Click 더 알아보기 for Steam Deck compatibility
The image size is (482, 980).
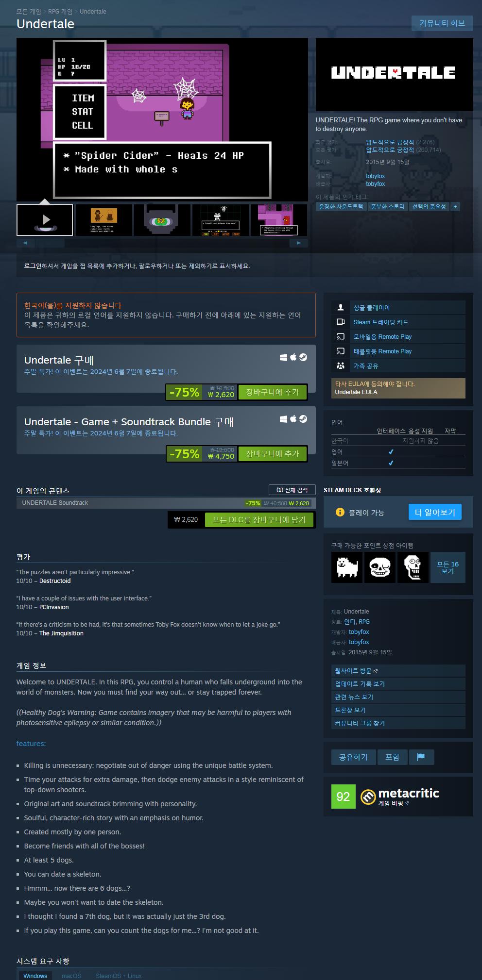click(x=435, y=512)
